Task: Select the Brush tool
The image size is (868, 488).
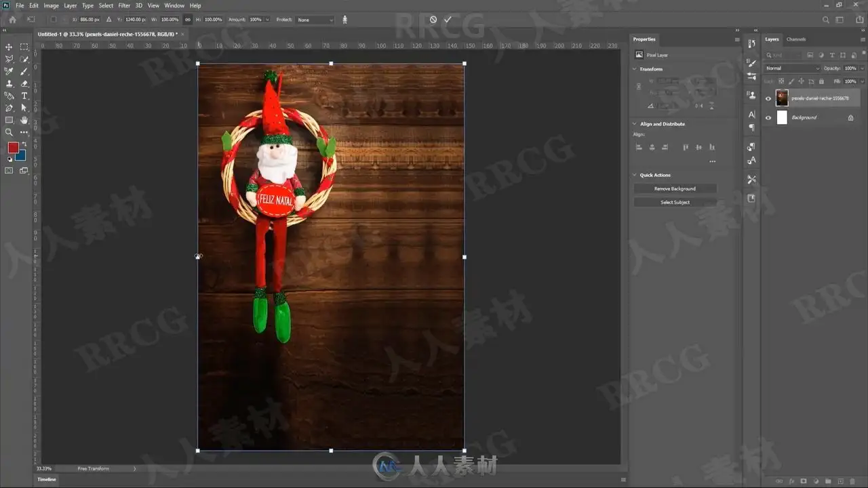Action: click(x=24, y=71)
